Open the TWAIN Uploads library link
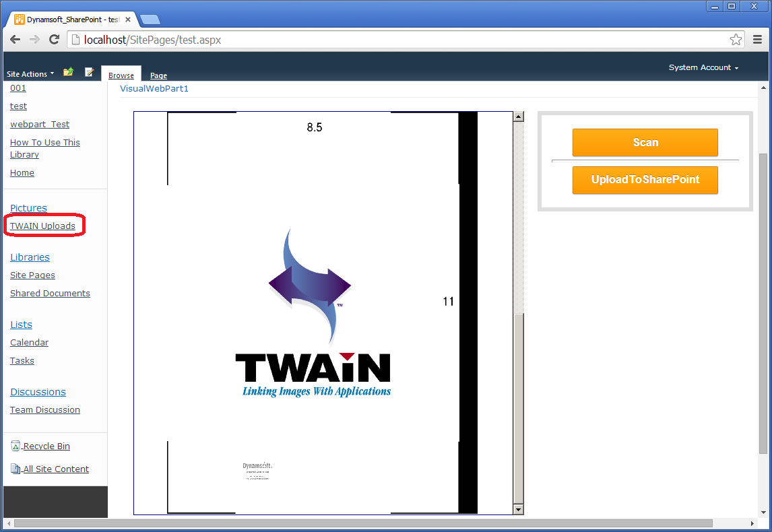The image size is (772, 532). [42, 226]
